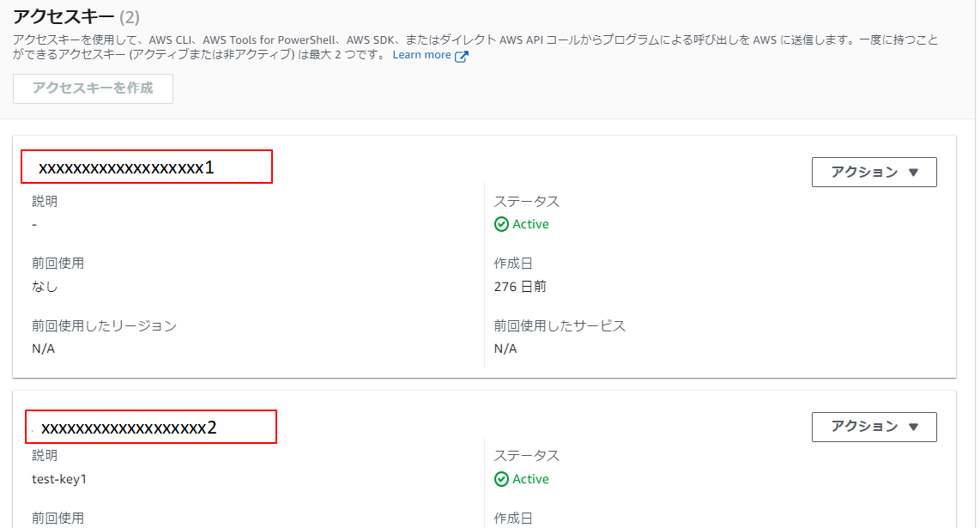Click the external link icon beside Learn more
980x528 pixels.
click(462, 57)
